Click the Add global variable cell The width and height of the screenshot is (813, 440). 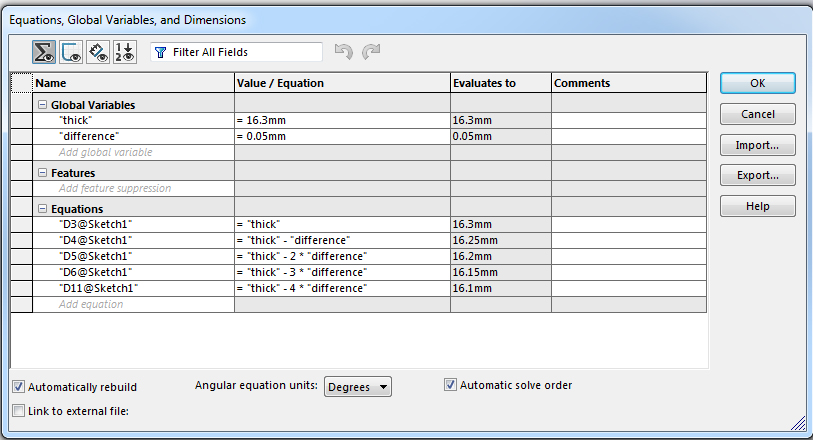(106, 153)
